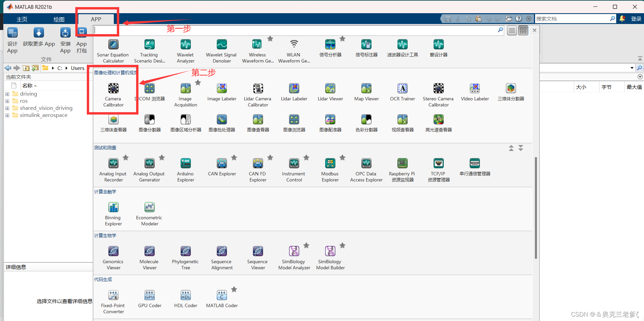Open the Lidar Labeler app
The image size is (644, 321).
click(294, 92)
